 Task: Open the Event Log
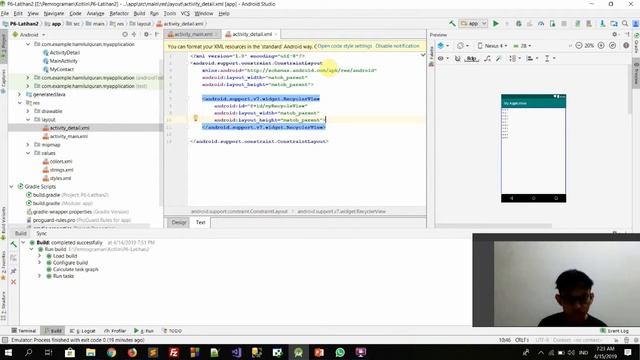[x=614, y=331]
